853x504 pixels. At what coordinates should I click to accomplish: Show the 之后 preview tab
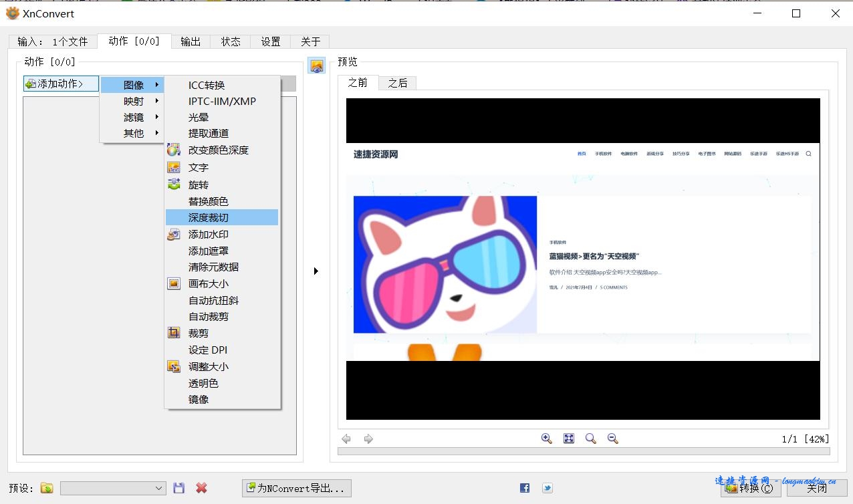pos(398,83)
